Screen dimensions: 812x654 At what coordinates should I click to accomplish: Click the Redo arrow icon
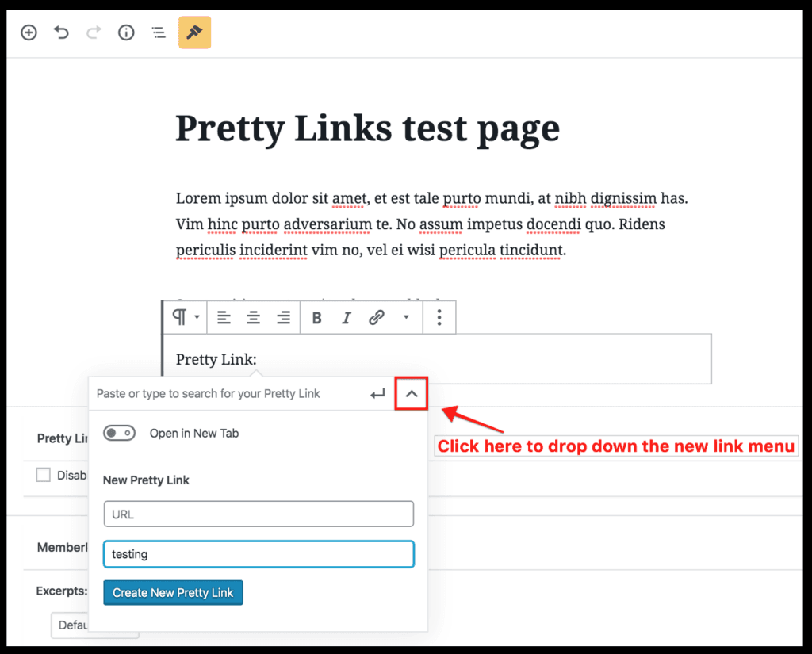pyautogui.click(x=94, y=33)
